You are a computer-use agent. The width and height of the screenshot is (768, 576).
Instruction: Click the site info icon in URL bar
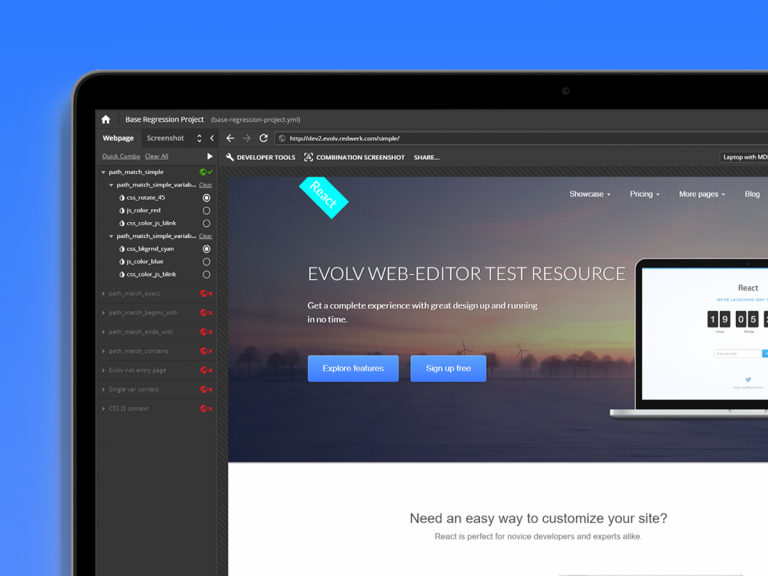pos(282,139)
